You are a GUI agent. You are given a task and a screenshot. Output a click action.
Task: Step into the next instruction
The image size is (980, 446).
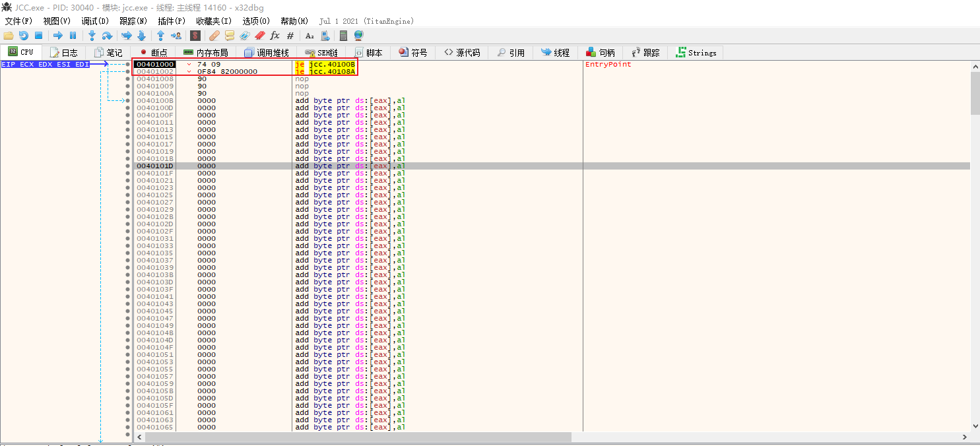[92, 36]
